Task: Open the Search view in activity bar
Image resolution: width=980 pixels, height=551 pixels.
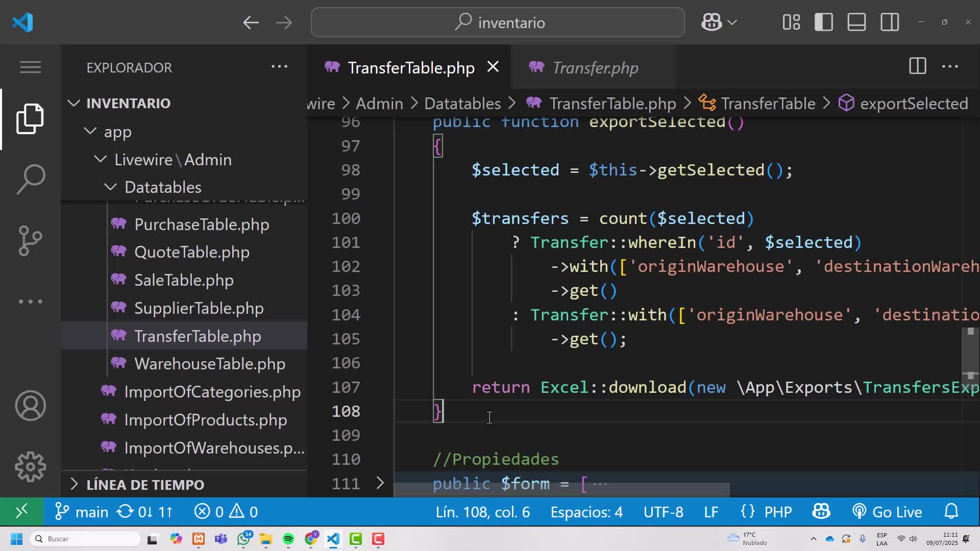Action: [30, 180]
